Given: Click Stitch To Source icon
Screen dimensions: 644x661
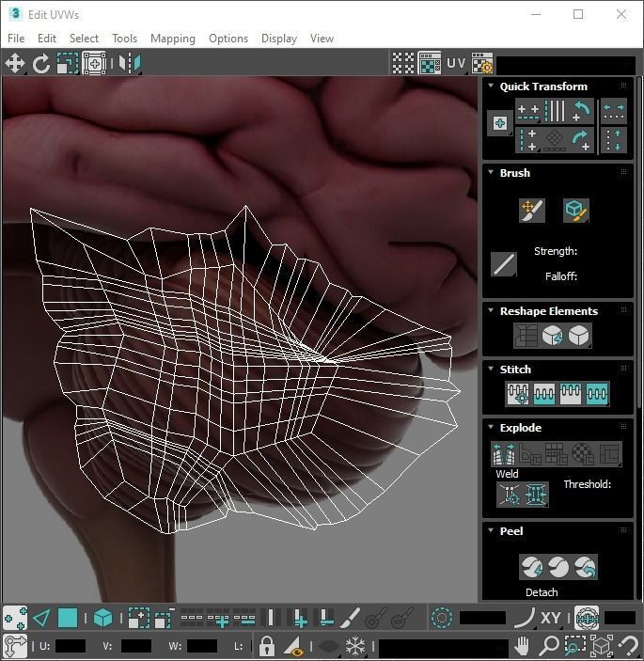Looking at the screenshot, I should (571, 393).
